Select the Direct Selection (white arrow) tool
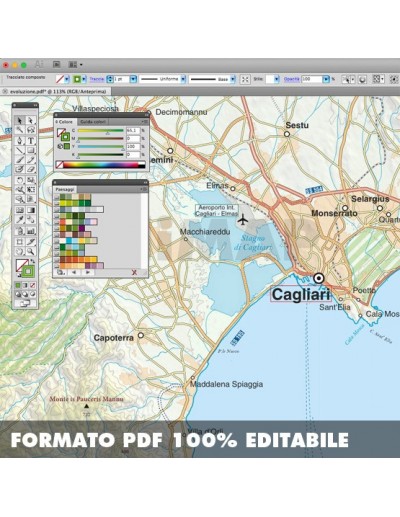Viewport: 400px width, 517px height. click(30, 120)
